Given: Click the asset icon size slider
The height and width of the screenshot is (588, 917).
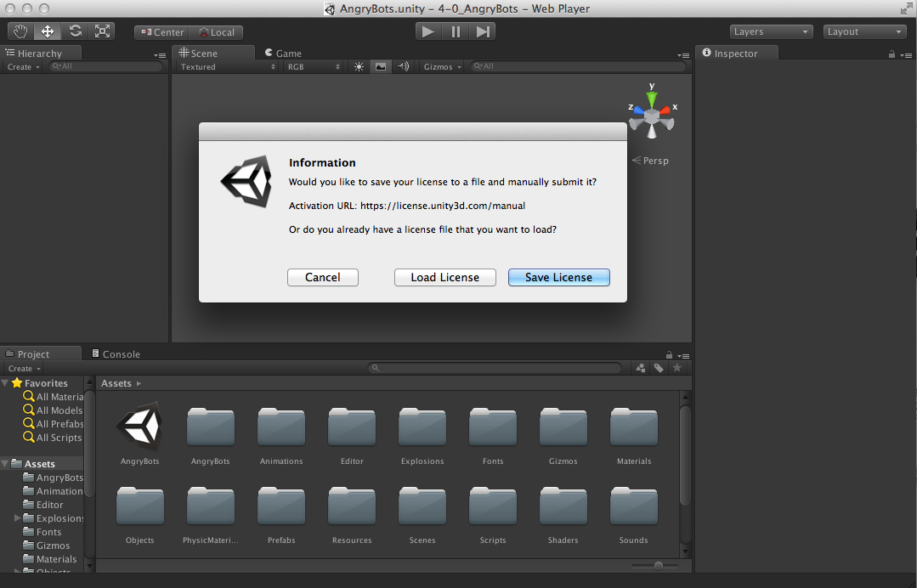Looking at the screenshot, I should (x=655, y=566).
